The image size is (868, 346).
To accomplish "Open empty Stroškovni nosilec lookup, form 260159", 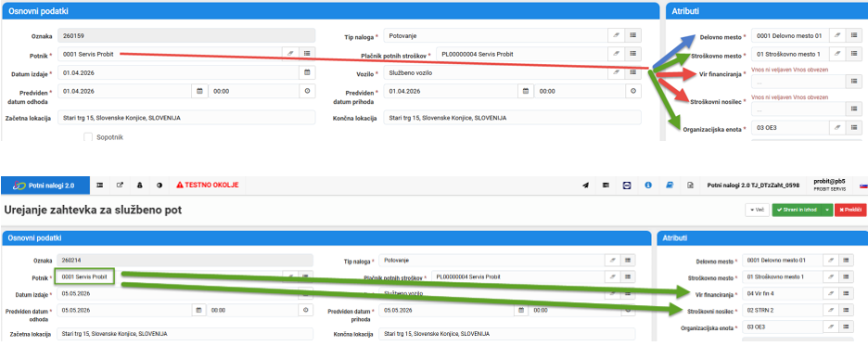I will pos(854,109).
